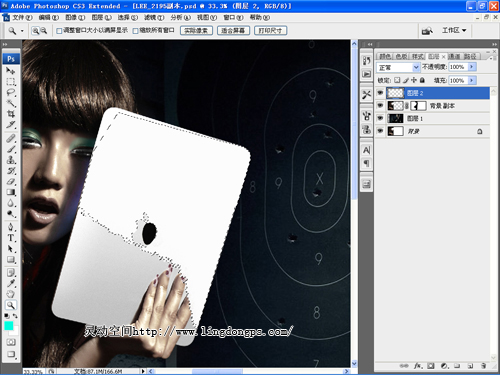Select the Rectangle shape tool
Viewport: 500px width, 375px height.
[11, 259]
